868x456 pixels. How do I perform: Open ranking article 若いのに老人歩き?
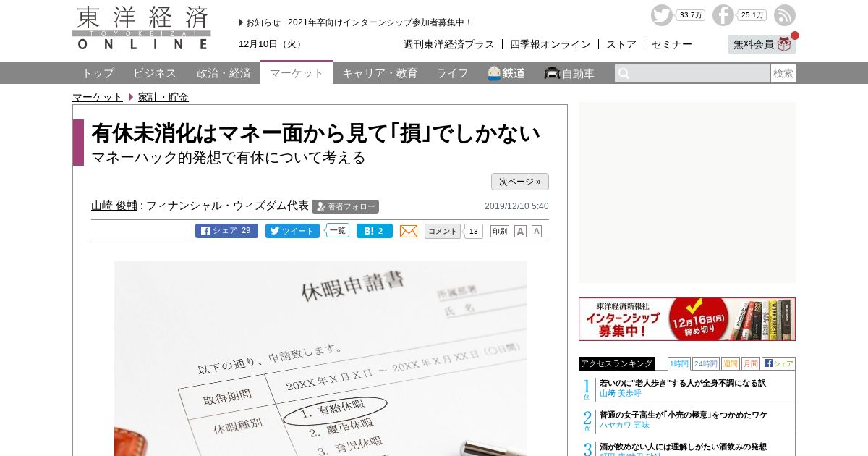coord(683,383)
